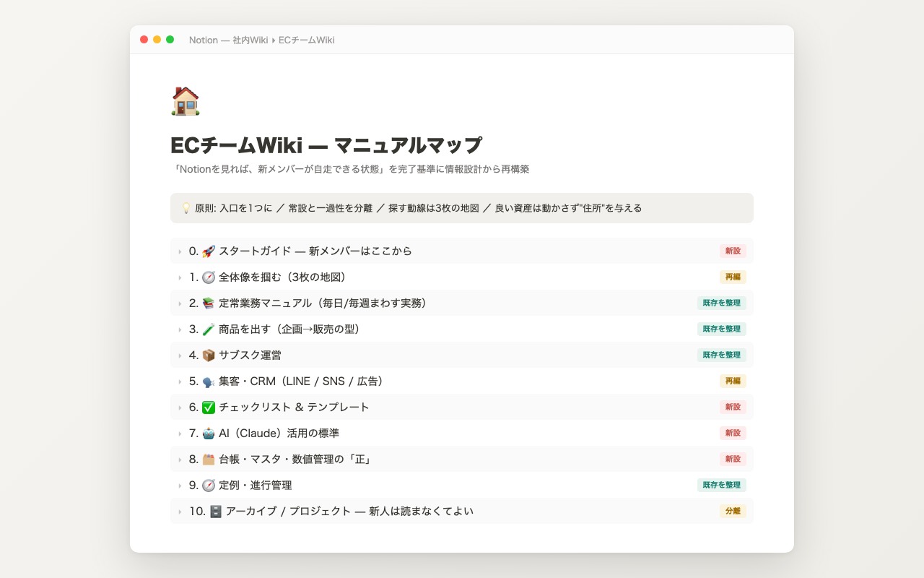Click the 分離 tag on アーカイブ row

[733, 512]
